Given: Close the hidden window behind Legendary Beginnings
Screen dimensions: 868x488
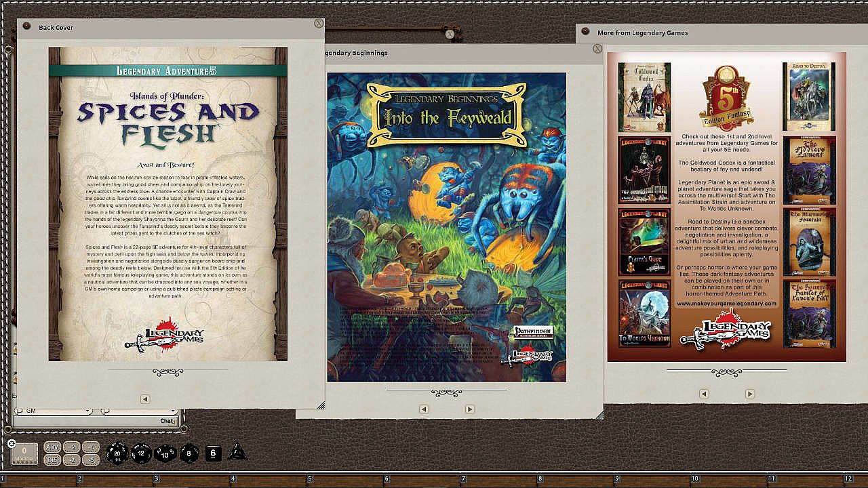Looking at the screenshot, I should [450, 33].
